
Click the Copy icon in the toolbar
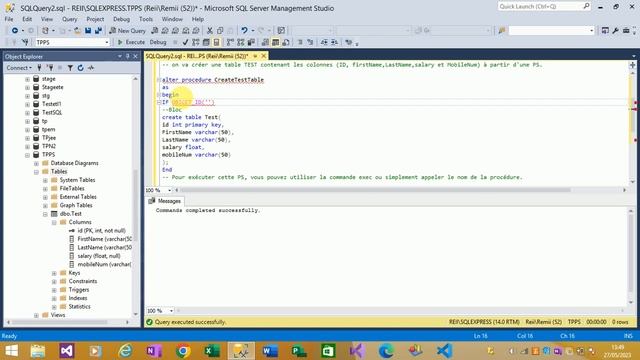click(220, 31)
